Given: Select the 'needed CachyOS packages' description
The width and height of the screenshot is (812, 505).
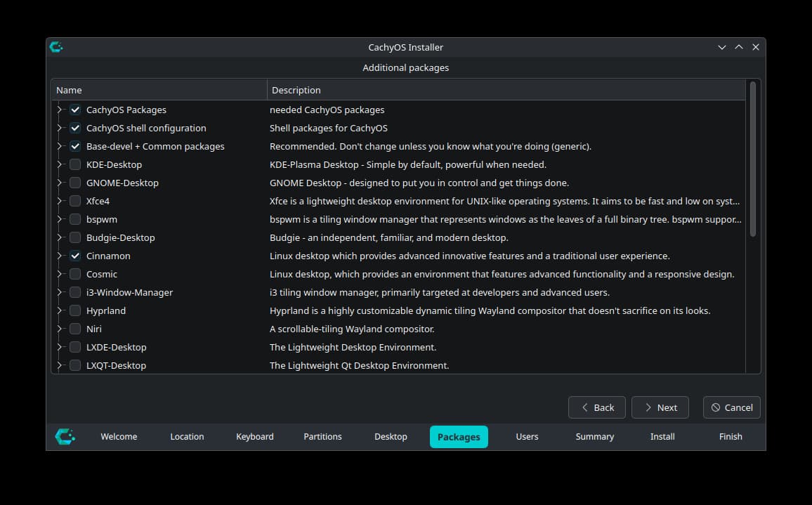Looking at the screenshot, I should pyautogui.click(x=327, y=110).
